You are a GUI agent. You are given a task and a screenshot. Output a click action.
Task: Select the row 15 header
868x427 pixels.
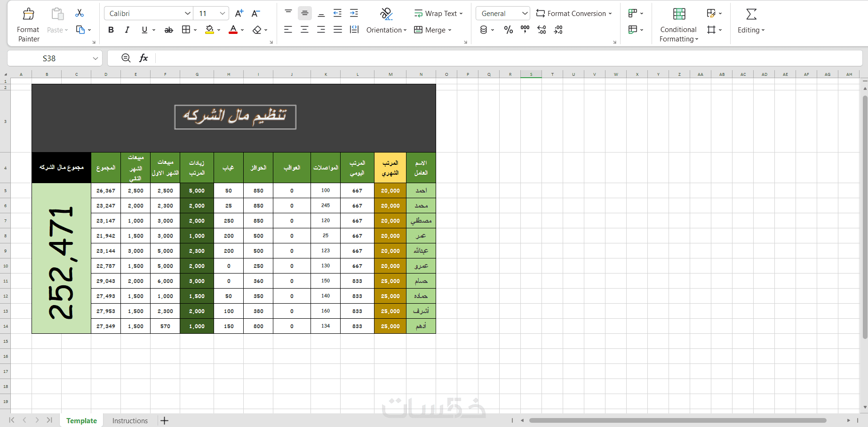pyautogui.click(x=6, y=341)
